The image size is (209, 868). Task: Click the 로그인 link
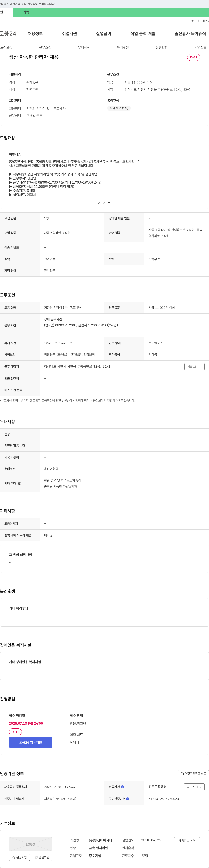pos(195,21)
